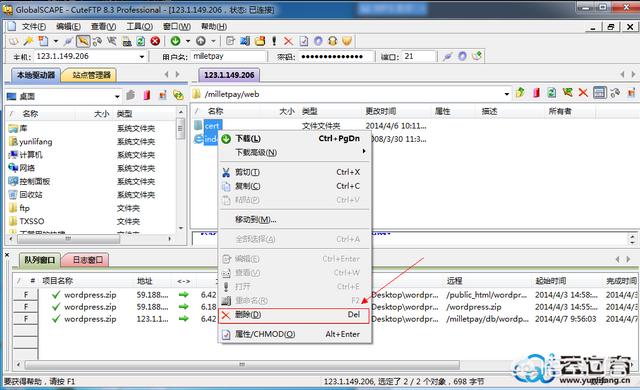
Task: Click the refresh icon in remote pane toolbar
Action: click(x=551, y=93)
